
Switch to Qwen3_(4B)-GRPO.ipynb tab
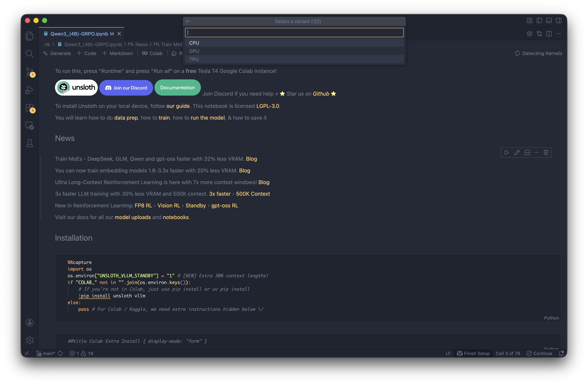coord(79,34)
